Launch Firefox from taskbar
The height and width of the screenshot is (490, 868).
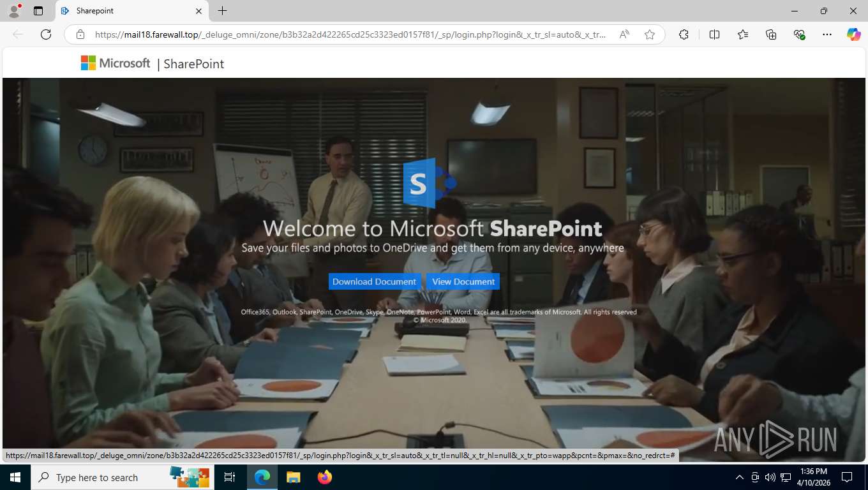[324, 477]
